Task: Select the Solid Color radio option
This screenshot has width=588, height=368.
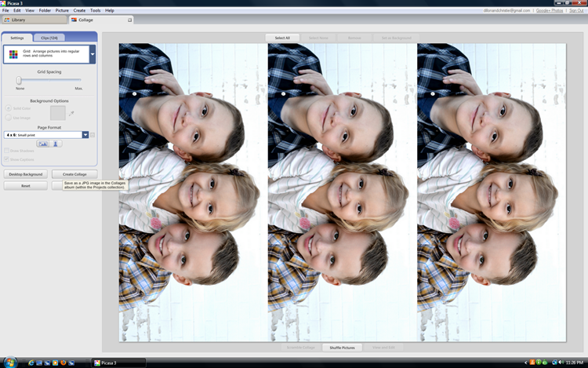Action: click(9, 108)
